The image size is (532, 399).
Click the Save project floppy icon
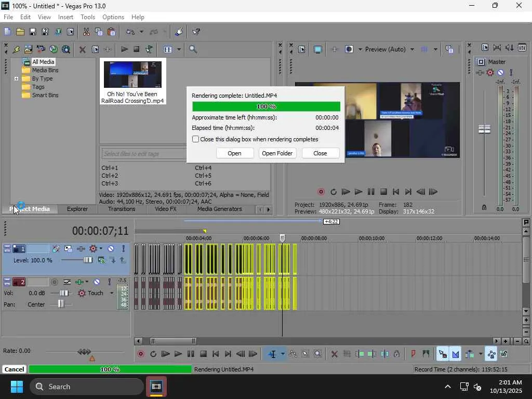33,32
